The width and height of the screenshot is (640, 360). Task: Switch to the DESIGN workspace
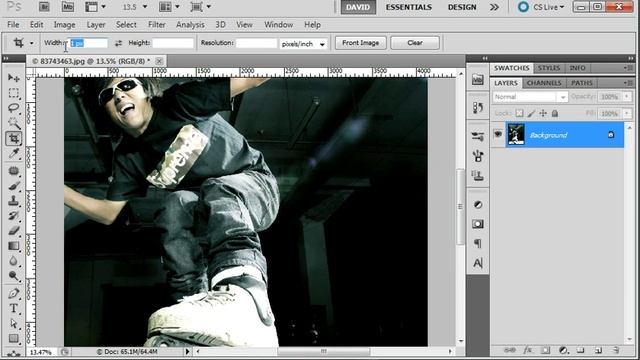coord(462,7)
